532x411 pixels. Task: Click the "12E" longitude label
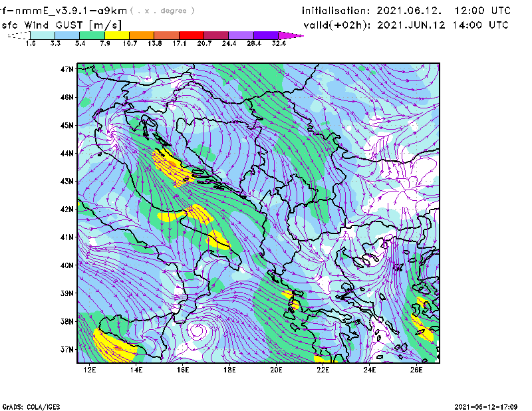coord(90,370)
